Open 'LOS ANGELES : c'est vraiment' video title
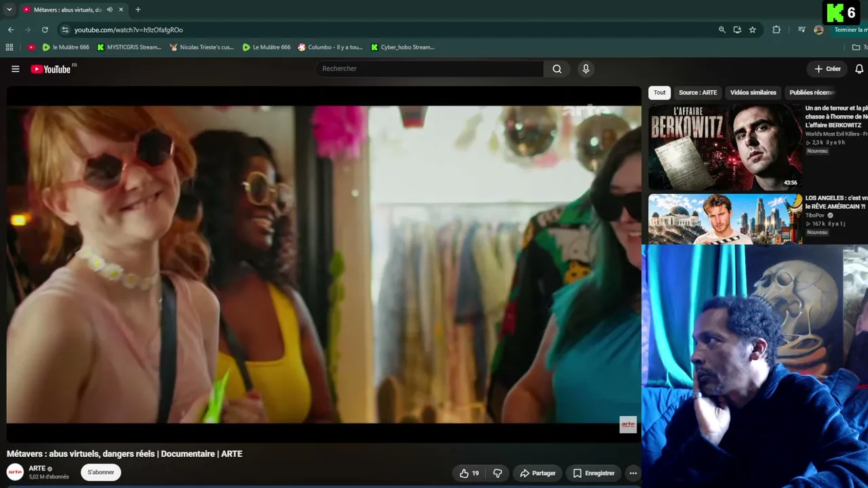868x488 pixels. tap(836, 202)
